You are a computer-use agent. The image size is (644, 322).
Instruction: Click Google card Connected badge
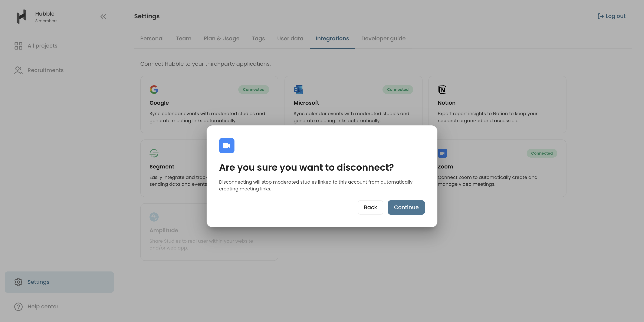click(253, 89)
